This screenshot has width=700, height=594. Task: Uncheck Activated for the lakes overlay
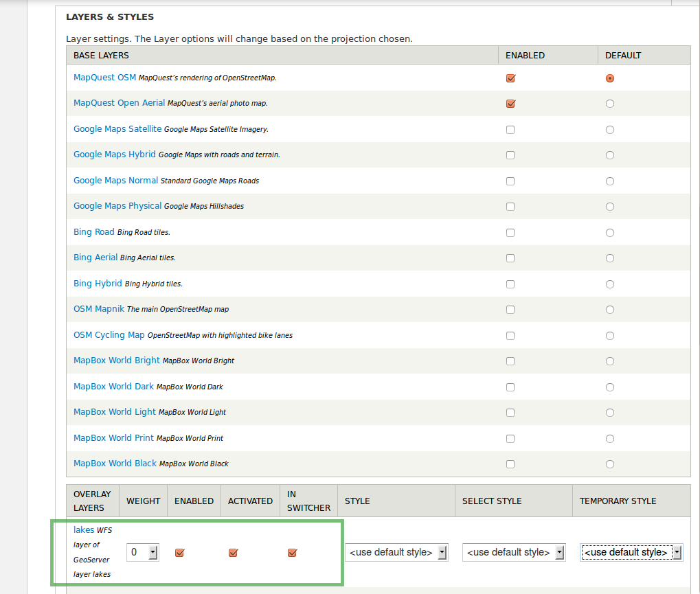tap(233, 553)
